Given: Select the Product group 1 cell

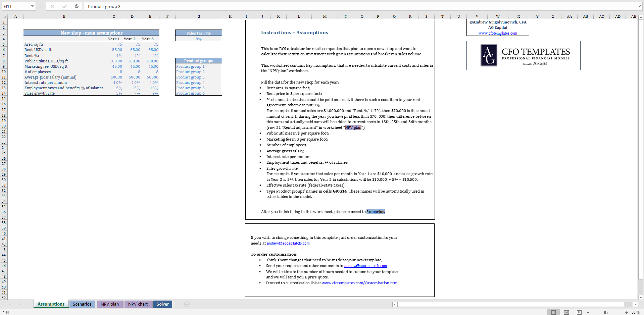Looking at the screenshot, I should coord(199,66).
